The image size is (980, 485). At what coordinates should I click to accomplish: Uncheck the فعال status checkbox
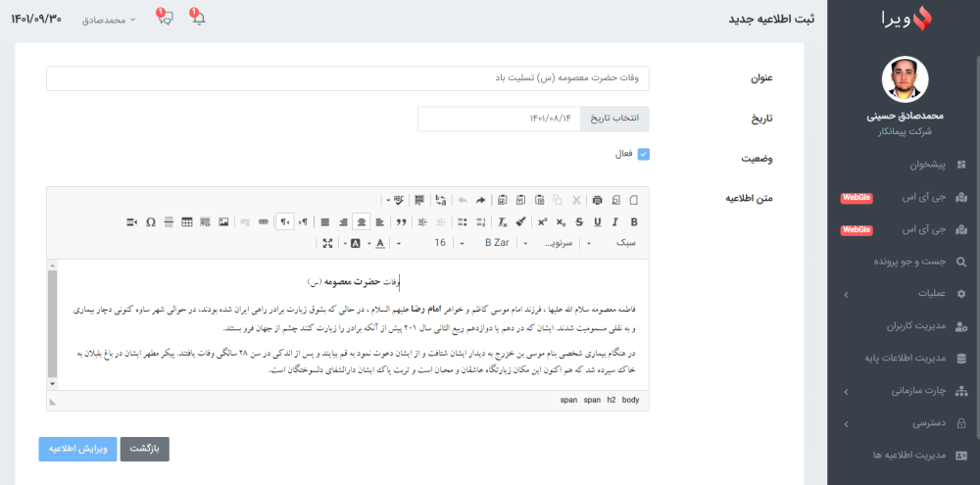point(643,154)
